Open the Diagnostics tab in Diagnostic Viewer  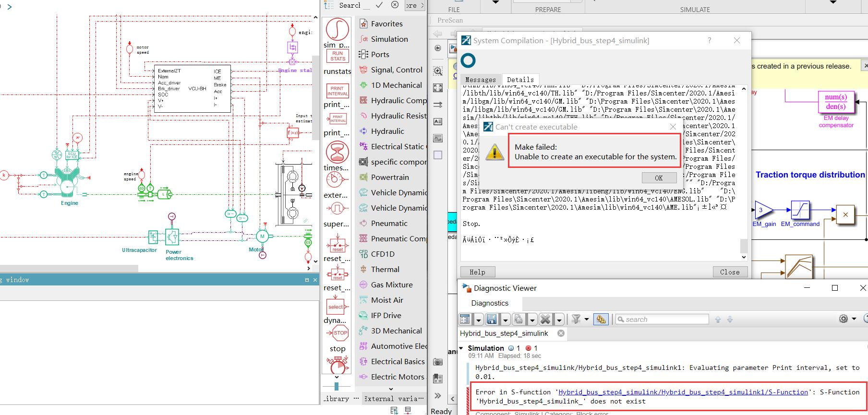(490, 303)
